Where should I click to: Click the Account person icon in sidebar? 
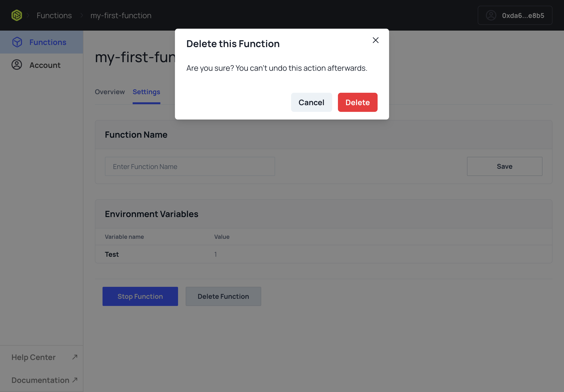[x=17, y=65]
